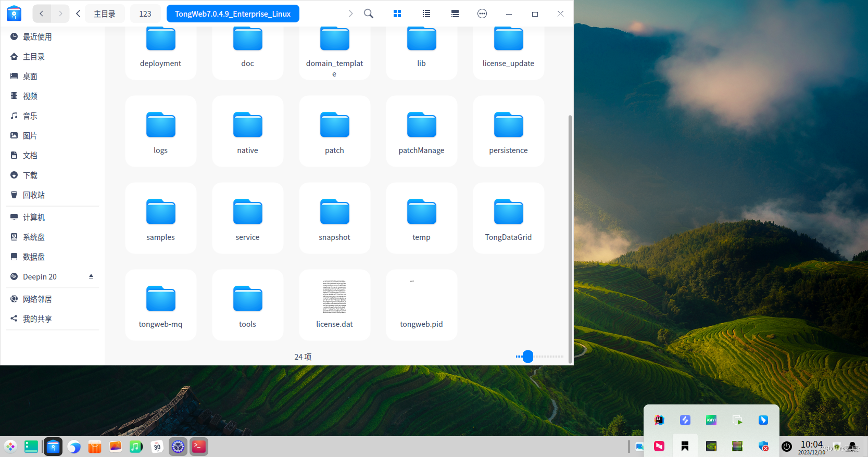Open 数据盘 in sidebar
Viewport: 868px width, 457px height.
(x=52, y=257)
